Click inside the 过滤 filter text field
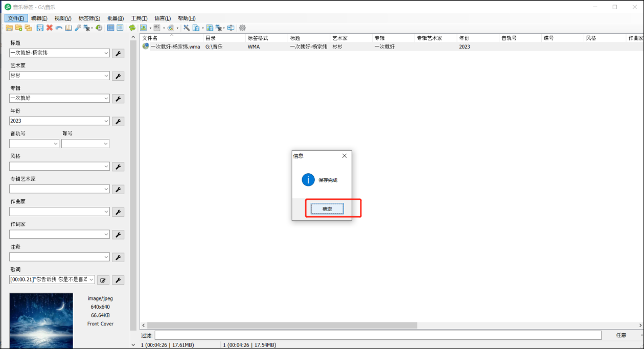Screen dimensions: 644x349 click(378, 335)
